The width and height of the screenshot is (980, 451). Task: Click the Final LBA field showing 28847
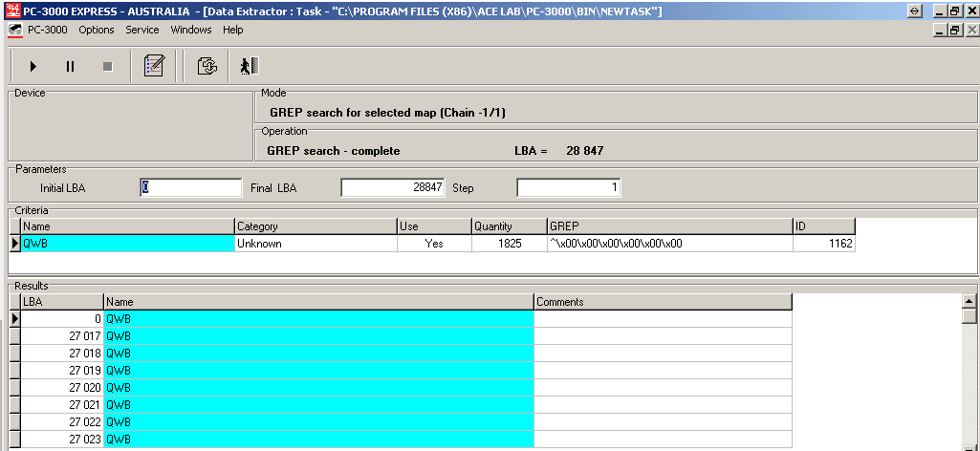[x=393, y=187]
